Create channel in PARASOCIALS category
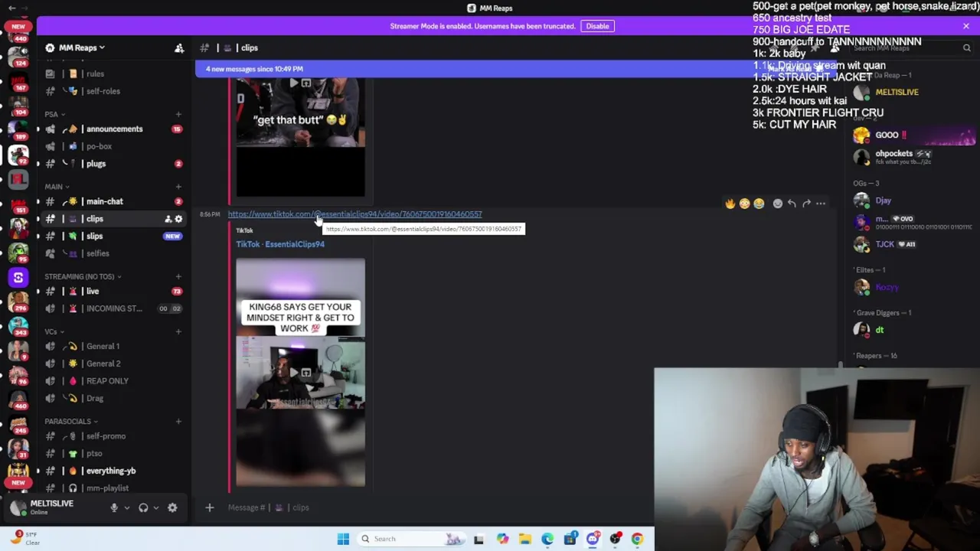 pos(178,421)
